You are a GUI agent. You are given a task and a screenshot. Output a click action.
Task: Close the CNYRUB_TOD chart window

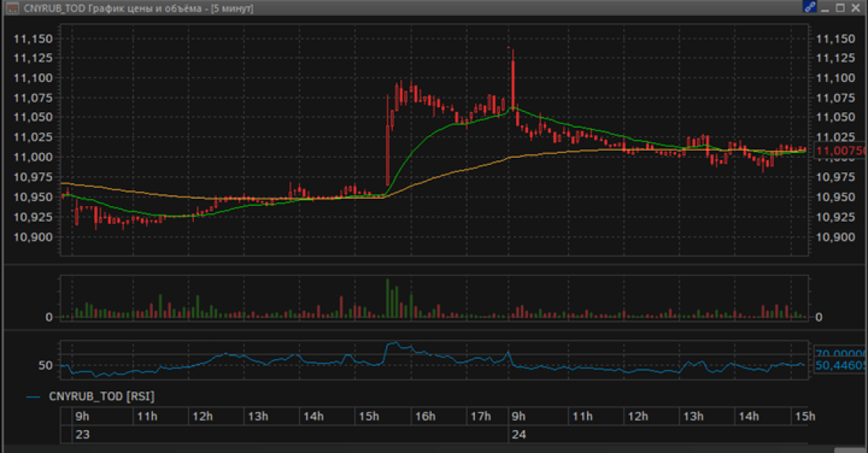(856, 8)
